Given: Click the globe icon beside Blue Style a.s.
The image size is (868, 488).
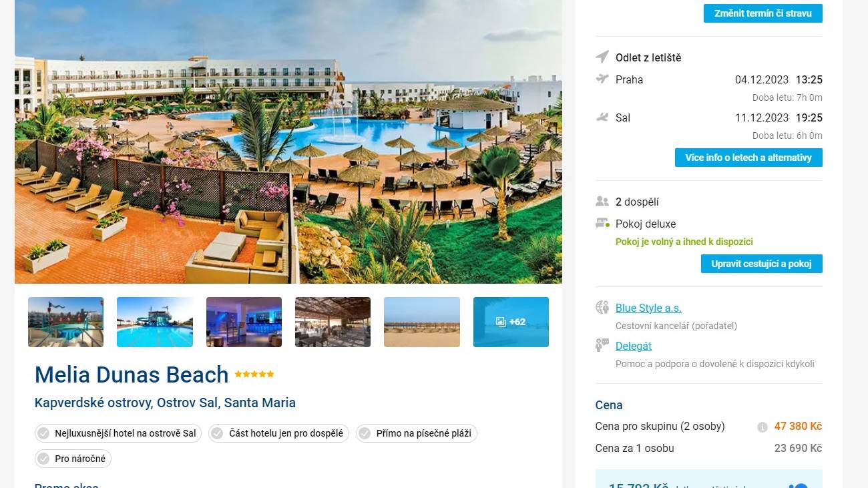Looking at the screenshot, I should tap(602, 308).
